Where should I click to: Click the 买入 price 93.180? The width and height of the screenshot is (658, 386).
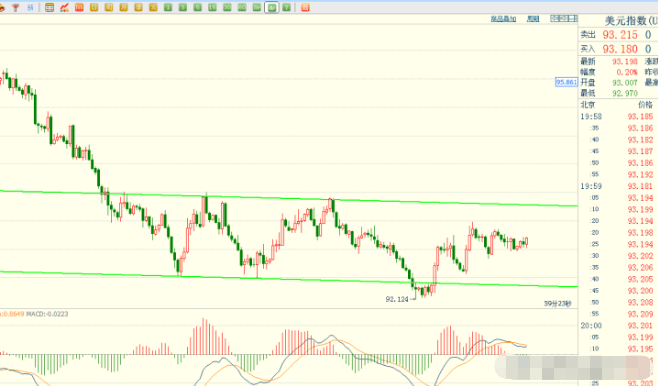point(620,49)
